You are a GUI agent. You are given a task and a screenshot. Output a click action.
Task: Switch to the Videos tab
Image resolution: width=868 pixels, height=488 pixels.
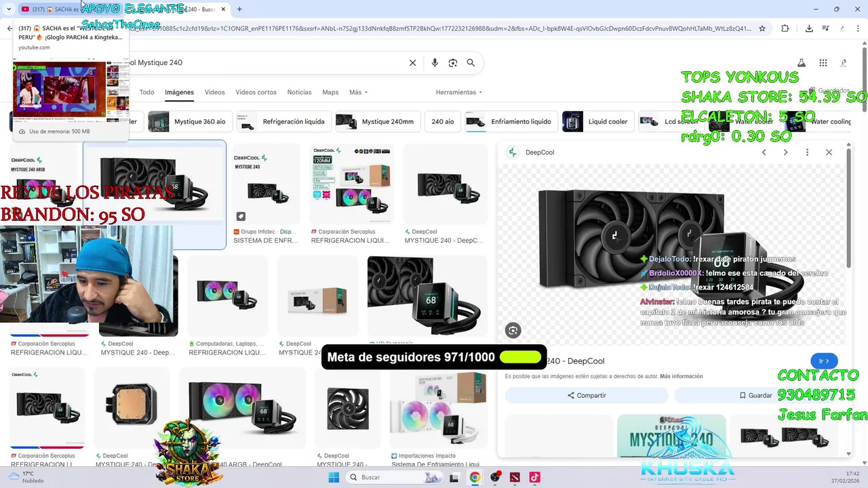click(x=215, y=92)
